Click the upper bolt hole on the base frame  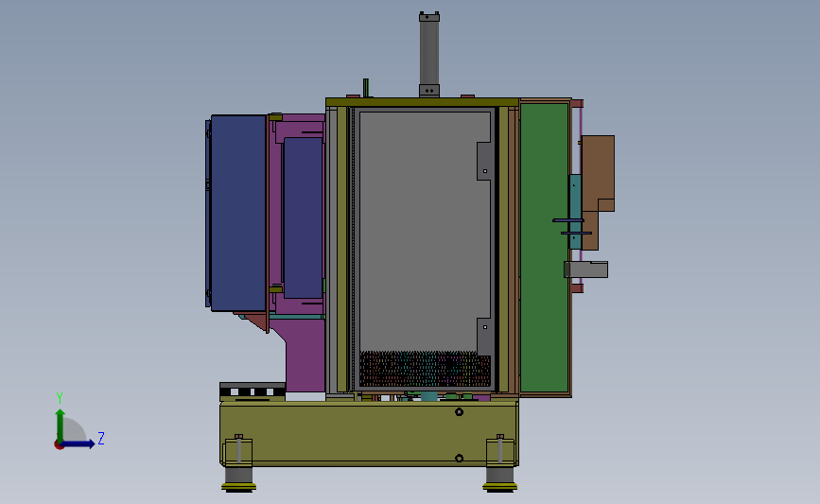[459, 412]
